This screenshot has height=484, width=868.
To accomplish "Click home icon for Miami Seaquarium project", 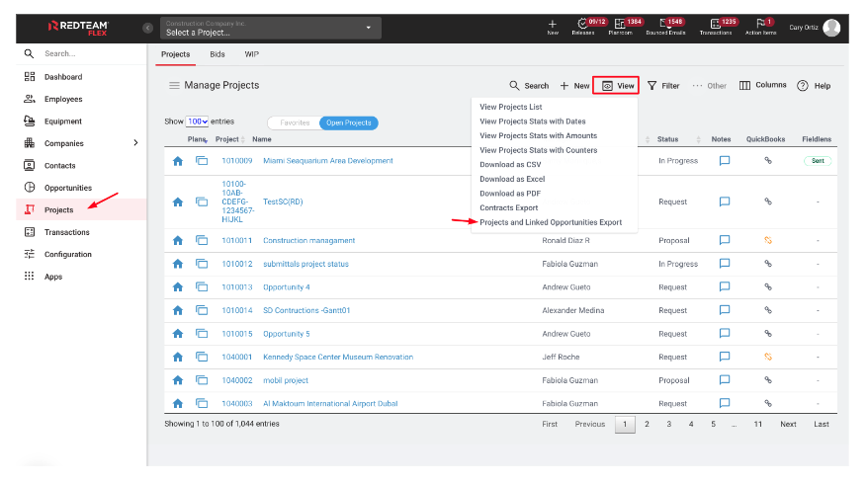I will click(178, 161).
